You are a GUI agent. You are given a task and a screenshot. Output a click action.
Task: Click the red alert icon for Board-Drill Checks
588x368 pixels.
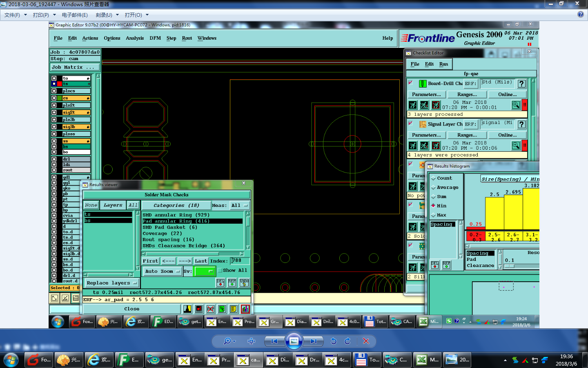(x=525, y=105)
